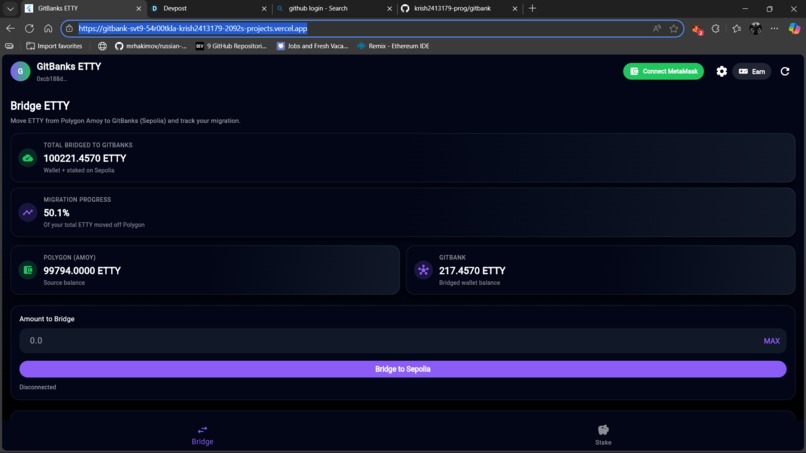Click the Connect MetaMask button
The height and width of the screenshot is (453, 806).
[x=663, y=71]
